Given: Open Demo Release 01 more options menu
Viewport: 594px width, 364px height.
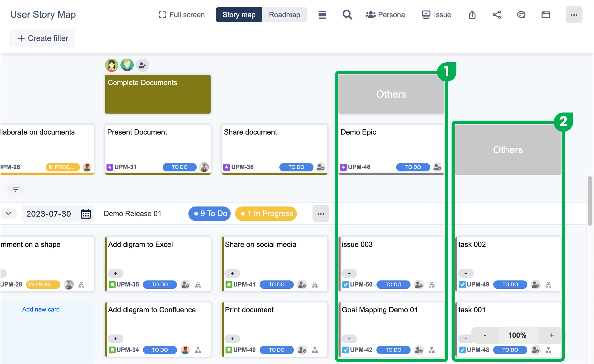Looking at the screenshot, I should click(x=321, y=214).
